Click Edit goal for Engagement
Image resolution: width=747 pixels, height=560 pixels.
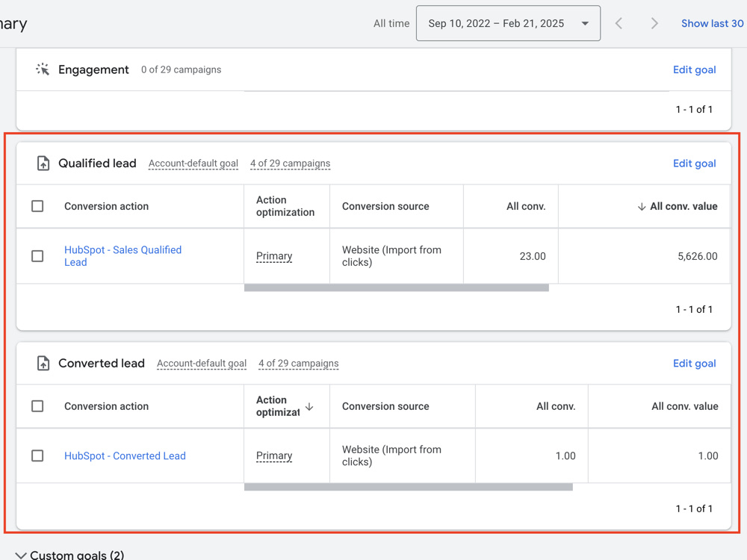pyautogui.click(x=694, y=69)
